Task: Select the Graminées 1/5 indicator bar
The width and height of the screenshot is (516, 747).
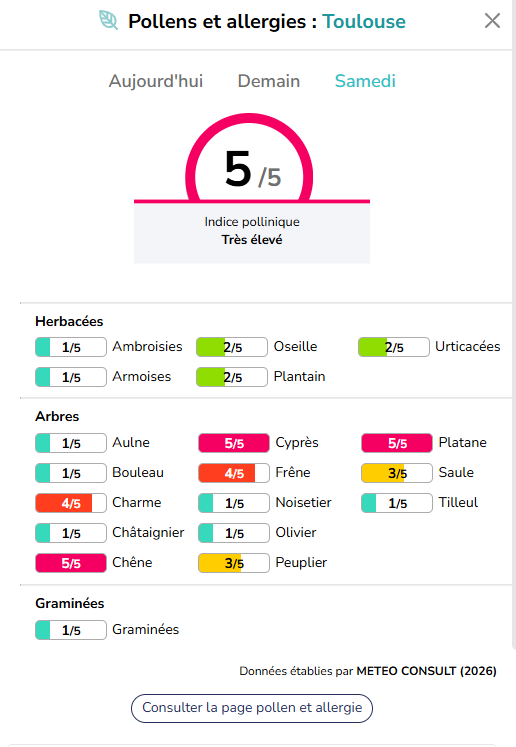Action: [71, 630]
